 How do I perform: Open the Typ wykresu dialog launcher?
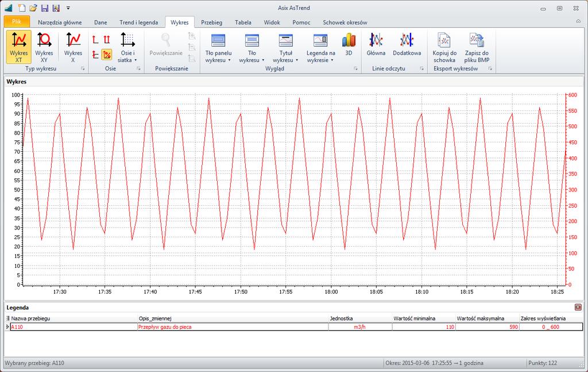(x=83, y=68)
